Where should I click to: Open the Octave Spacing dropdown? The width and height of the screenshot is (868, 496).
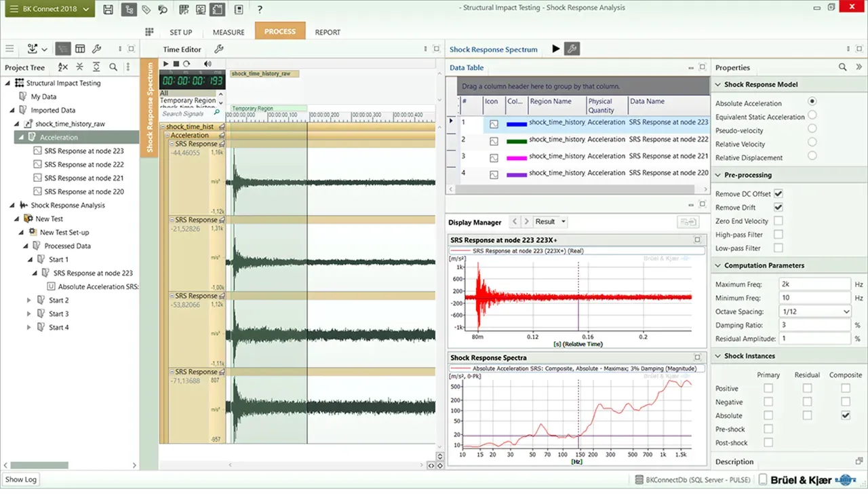tap(844, 311)
